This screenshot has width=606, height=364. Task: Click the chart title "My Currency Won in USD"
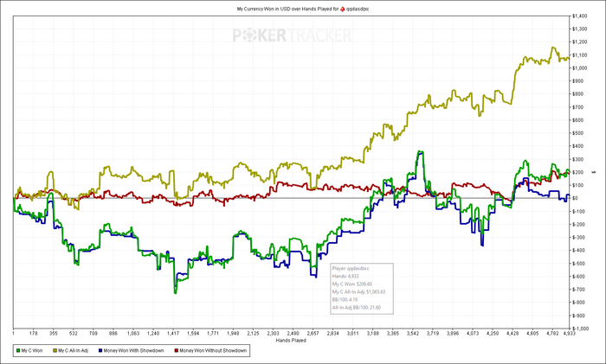263,9
